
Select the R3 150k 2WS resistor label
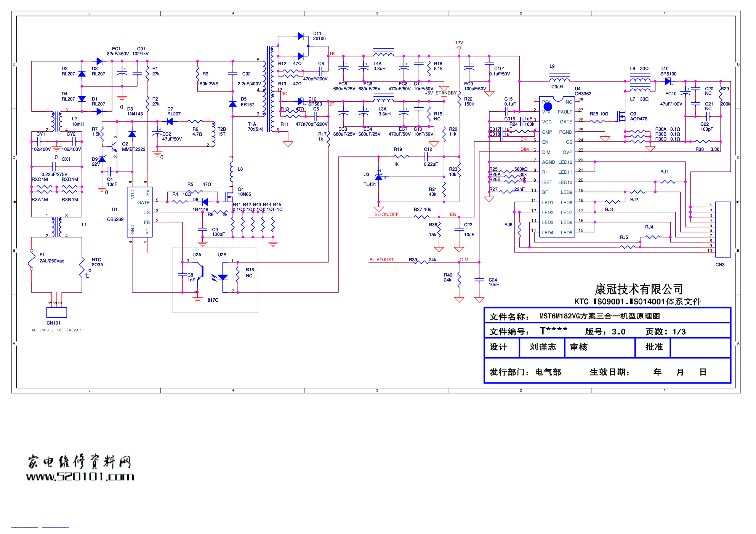[x=208, y=79]
